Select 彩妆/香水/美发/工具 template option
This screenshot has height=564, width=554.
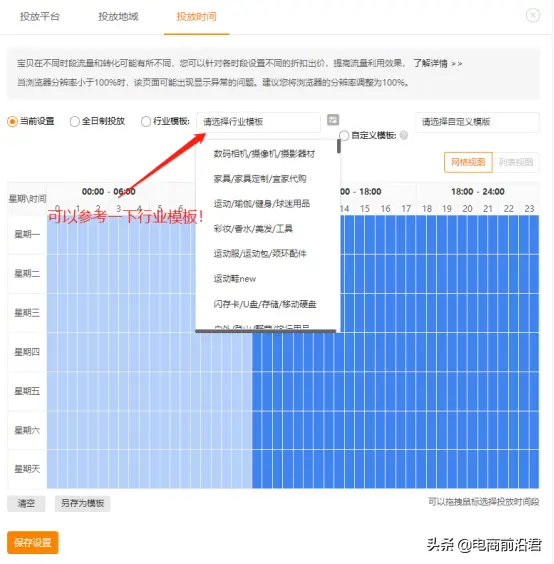[253, 229]
